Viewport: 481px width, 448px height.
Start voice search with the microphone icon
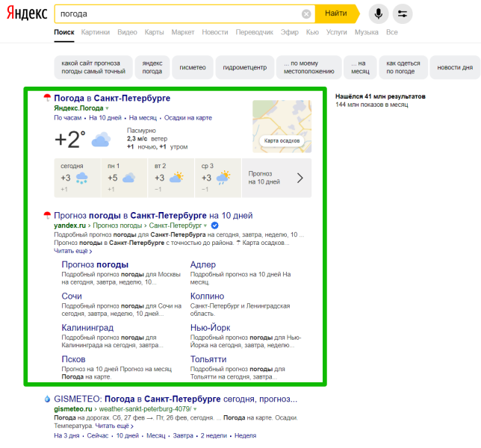(379, 13)
